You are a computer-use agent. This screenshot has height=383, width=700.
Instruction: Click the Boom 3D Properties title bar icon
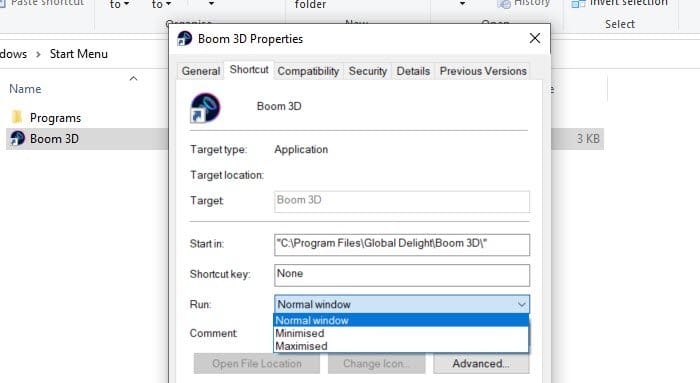[x=184, y=39]
